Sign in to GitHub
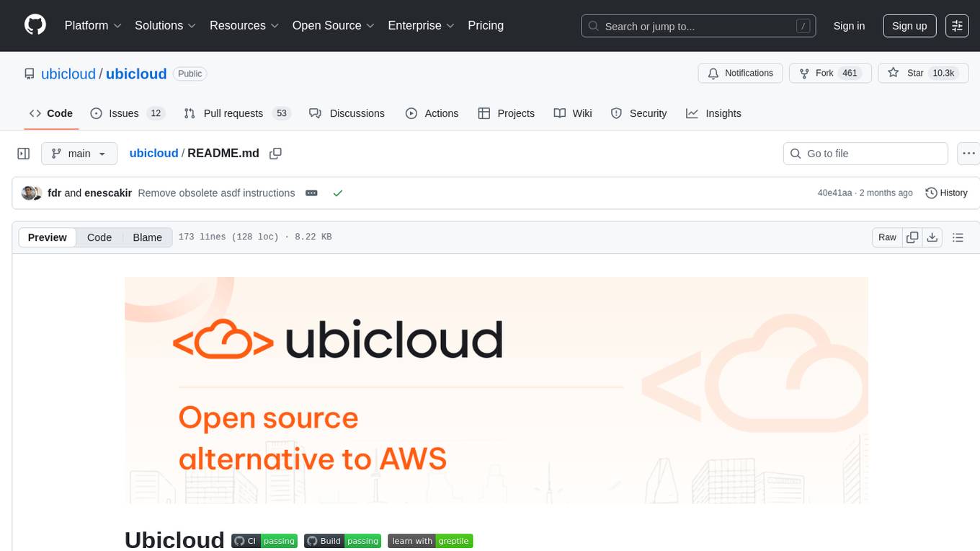 point(849,26)
